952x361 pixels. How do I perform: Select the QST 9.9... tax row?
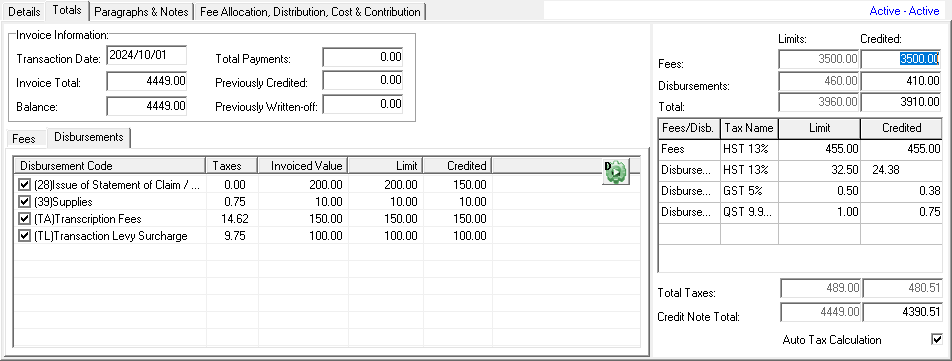point(800,212)
